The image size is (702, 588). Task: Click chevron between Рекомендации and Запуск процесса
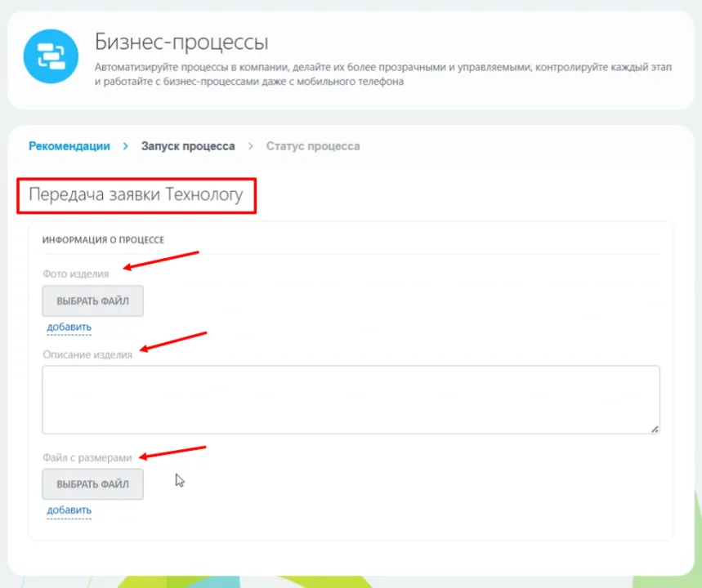point(125,146)
